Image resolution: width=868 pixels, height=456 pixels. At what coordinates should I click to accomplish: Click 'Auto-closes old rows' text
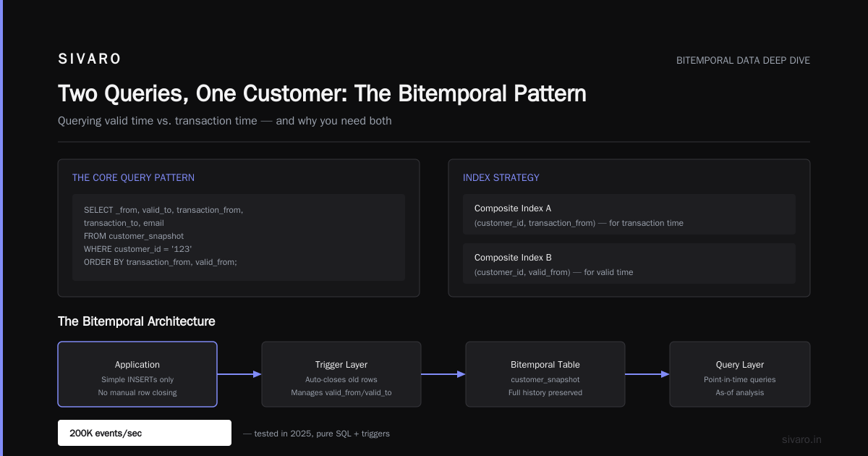pos(341,379)
